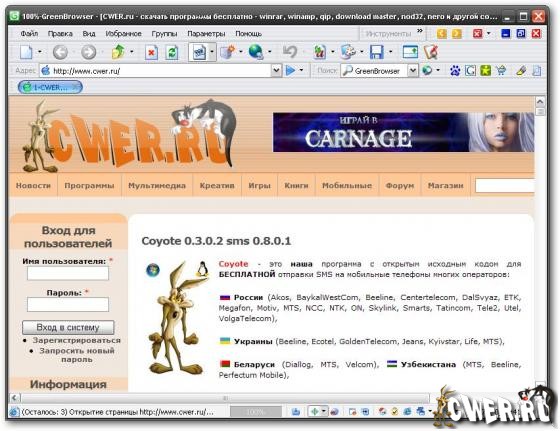
Task: Click the floppy disk Save icon
Action: pyautogui.click(x=376, y=52)
